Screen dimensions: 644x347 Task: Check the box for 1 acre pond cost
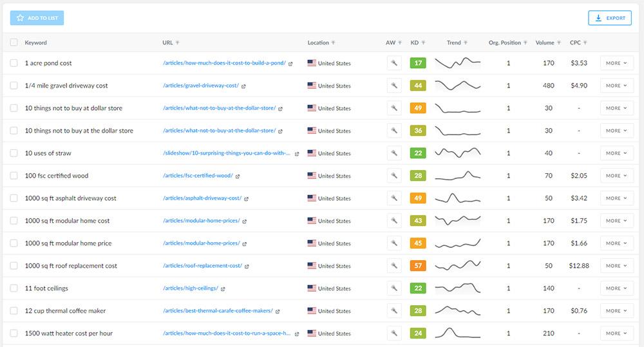[x=14, y=63]
